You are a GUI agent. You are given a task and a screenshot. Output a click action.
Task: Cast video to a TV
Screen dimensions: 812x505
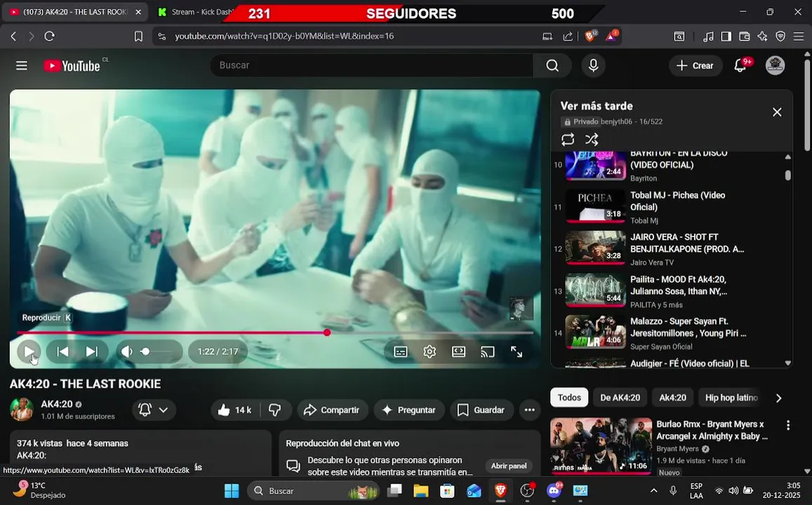point(487,352)
